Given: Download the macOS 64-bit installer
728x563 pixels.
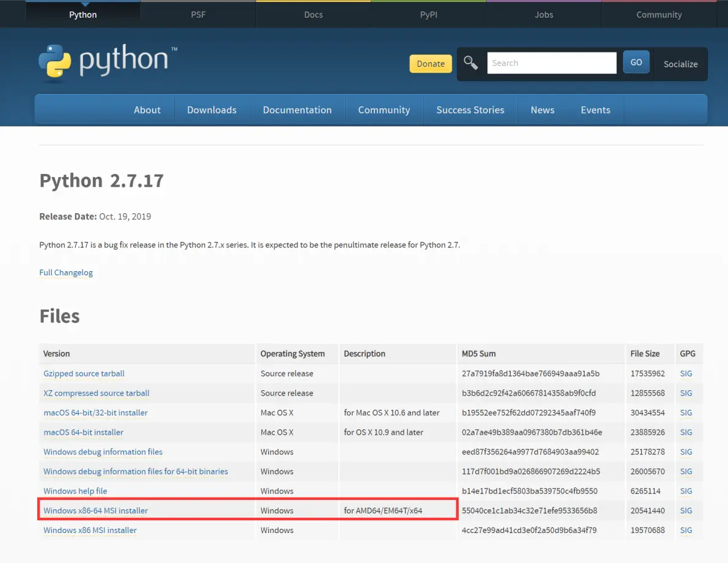Looking at the screenshot, I should (x=84, y=432).
